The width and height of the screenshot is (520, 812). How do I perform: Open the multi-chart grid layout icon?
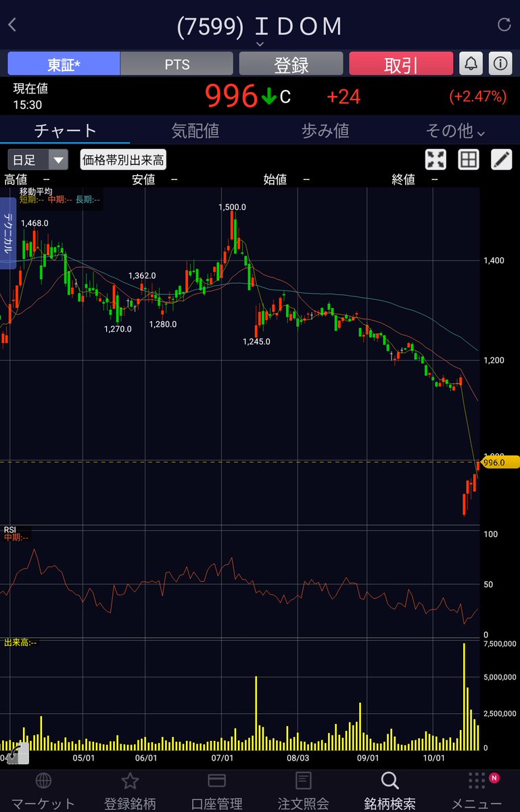click(469, 160)
